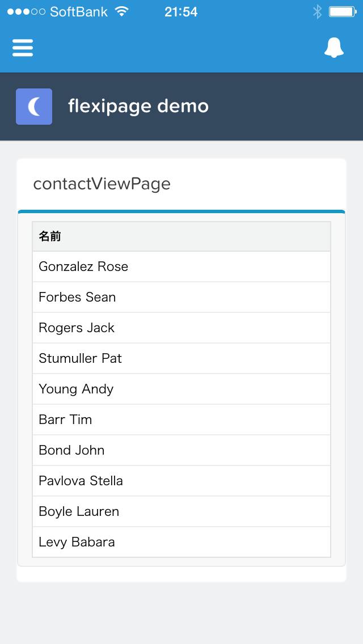Tap the 21:54 clock in status bar
This screenshot has height=644, width=363.
tap(181, 12)
